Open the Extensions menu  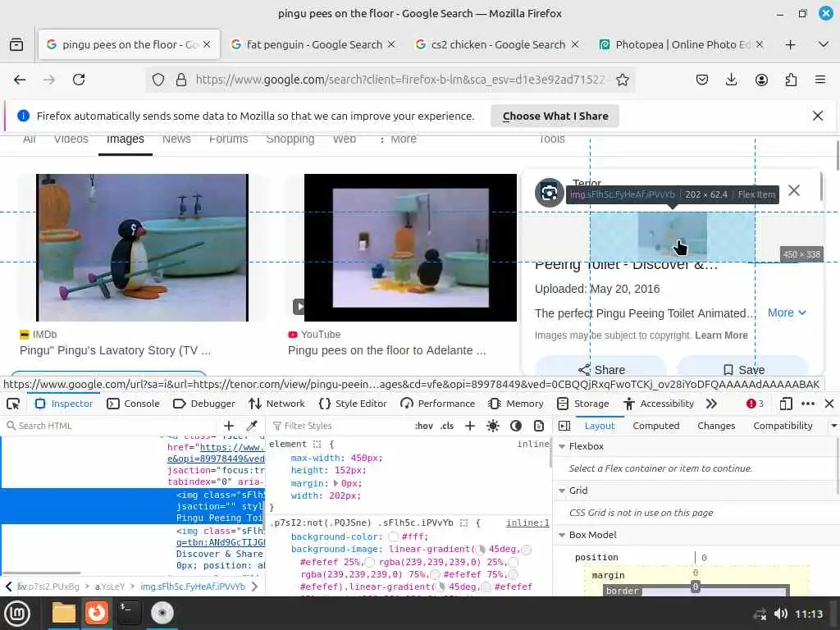(x=791, y=80)
